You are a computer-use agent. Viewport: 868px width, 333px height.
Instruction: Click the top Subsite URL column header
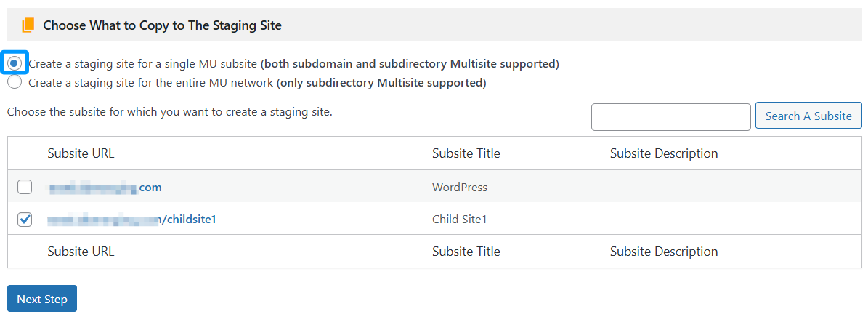[81, 153]
